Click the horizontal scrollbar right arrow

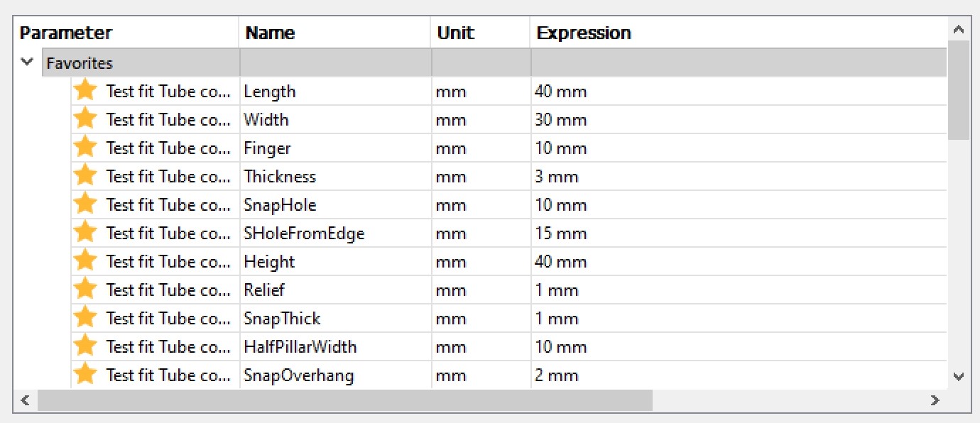click(935, 401)
